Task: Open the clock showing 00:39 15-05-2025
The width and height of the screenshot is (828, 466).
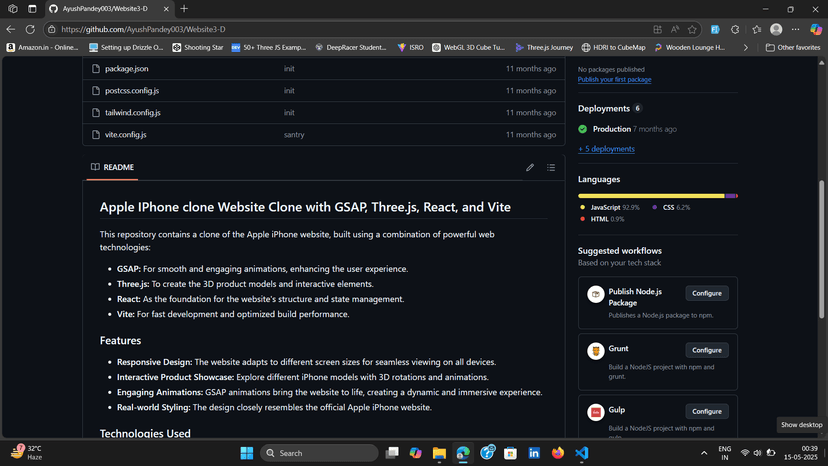Action: tap(801, 453)
